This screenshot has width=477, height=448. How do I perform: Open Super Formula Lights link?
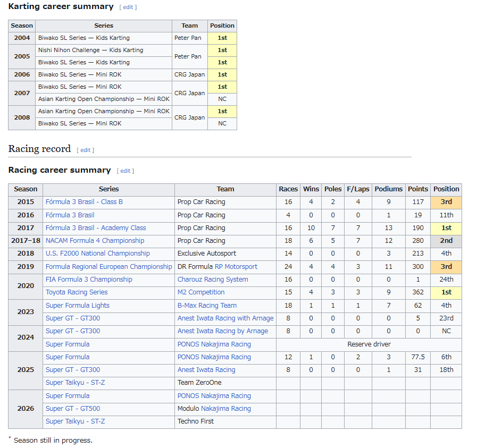[78, 306]
